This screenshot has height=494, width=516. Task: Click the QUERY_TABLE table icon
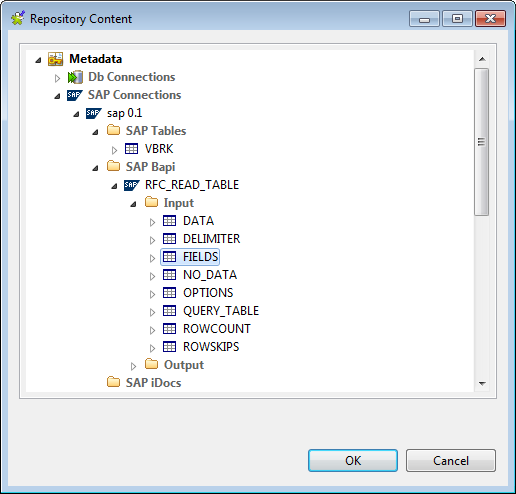point(169,311)
